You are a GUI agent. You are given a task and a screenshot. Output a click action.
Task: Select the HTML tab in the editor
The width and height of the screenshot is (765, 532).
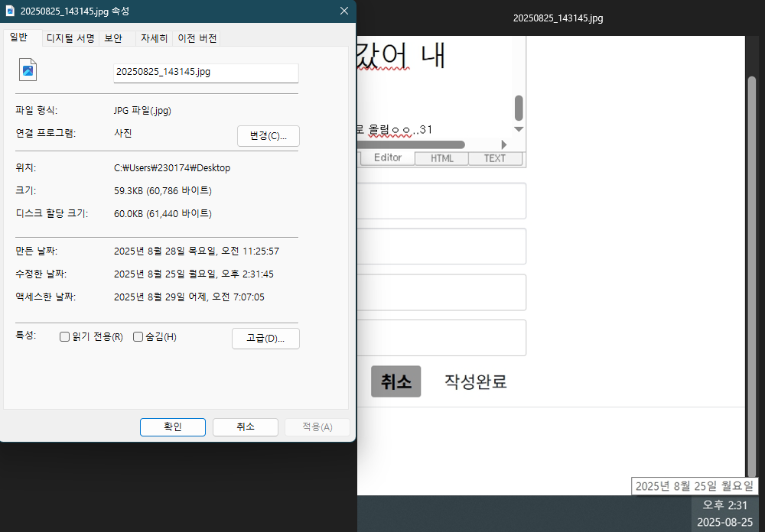[441, 158]
